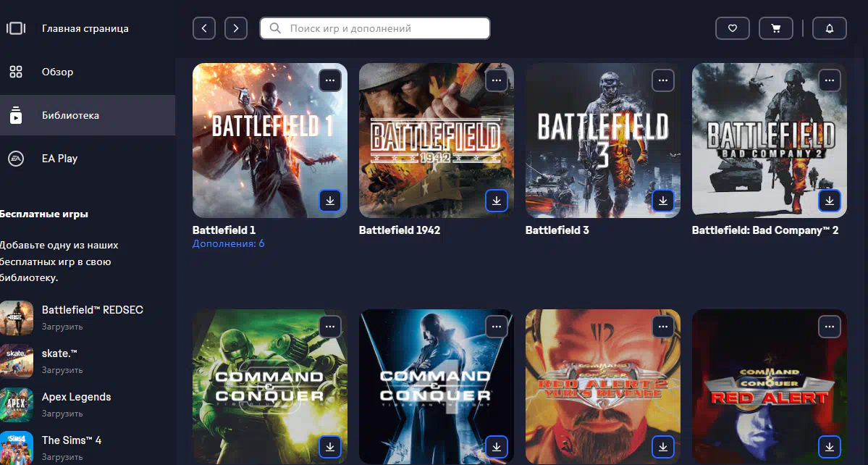This screenshot has width=868, height=465.
Task: Open three-dot menu on Battlefield 1 tile
Action: coord(330,80)
